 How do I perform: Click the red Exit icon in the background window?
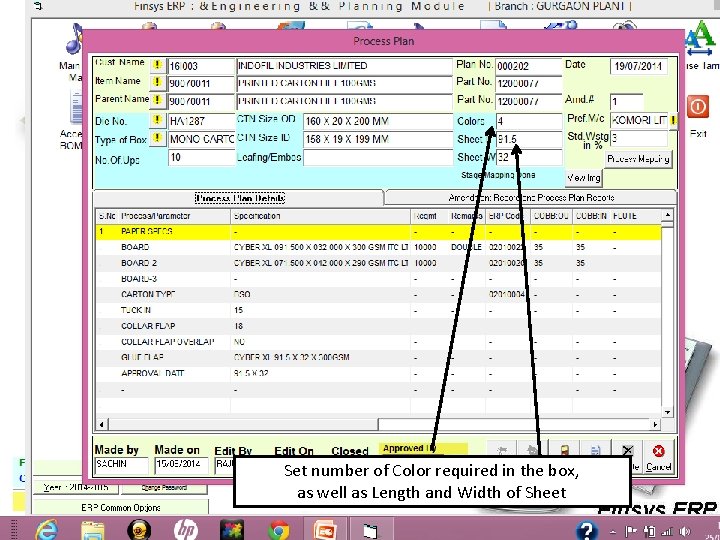coord(698,107)
